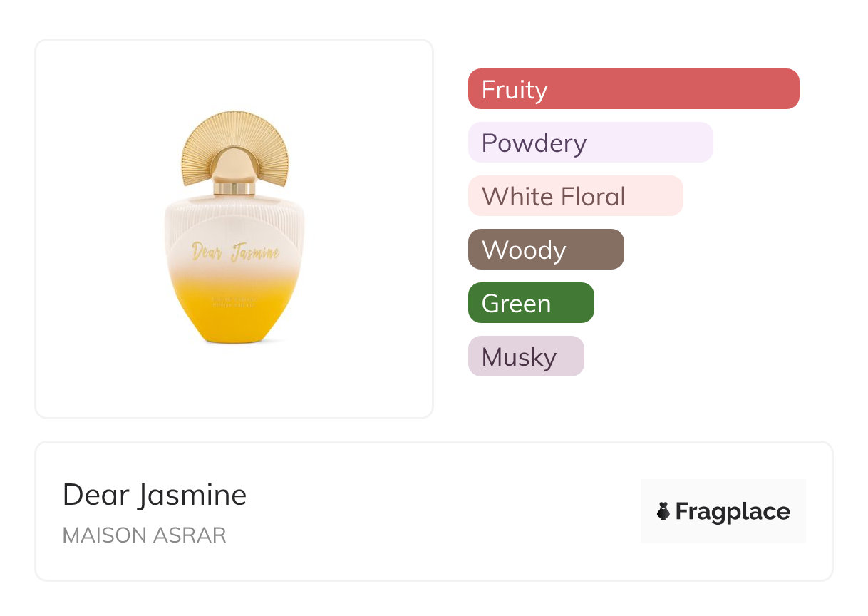Pick the Green accord bar

point(531,303)
